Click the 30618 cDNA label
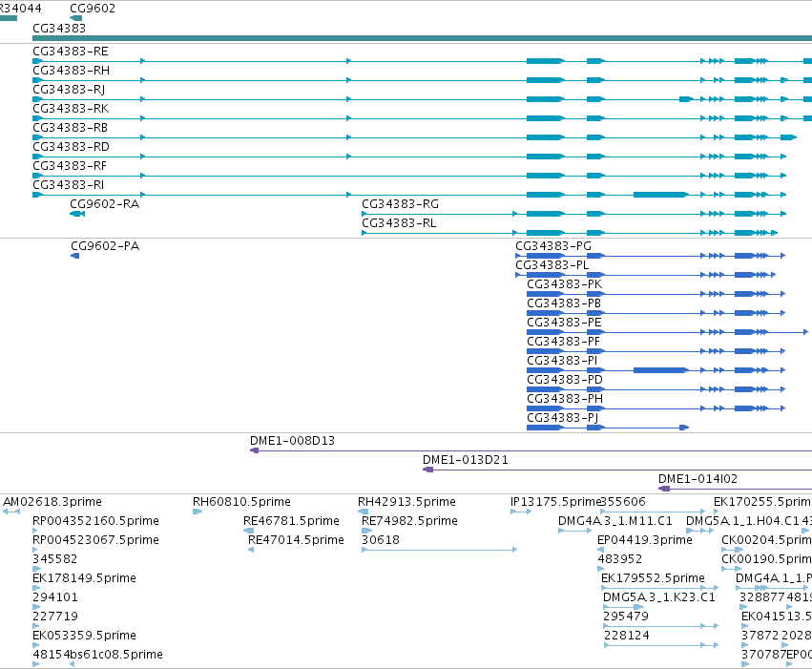The image size is (812, 669). click(x=380, y=540)
